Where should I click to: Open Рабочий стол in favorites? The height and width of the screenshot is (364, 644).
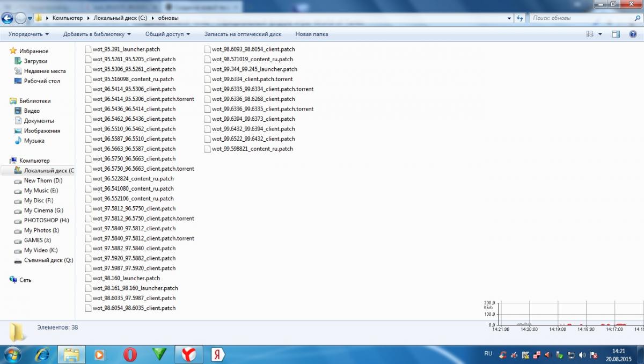point(42,81)
